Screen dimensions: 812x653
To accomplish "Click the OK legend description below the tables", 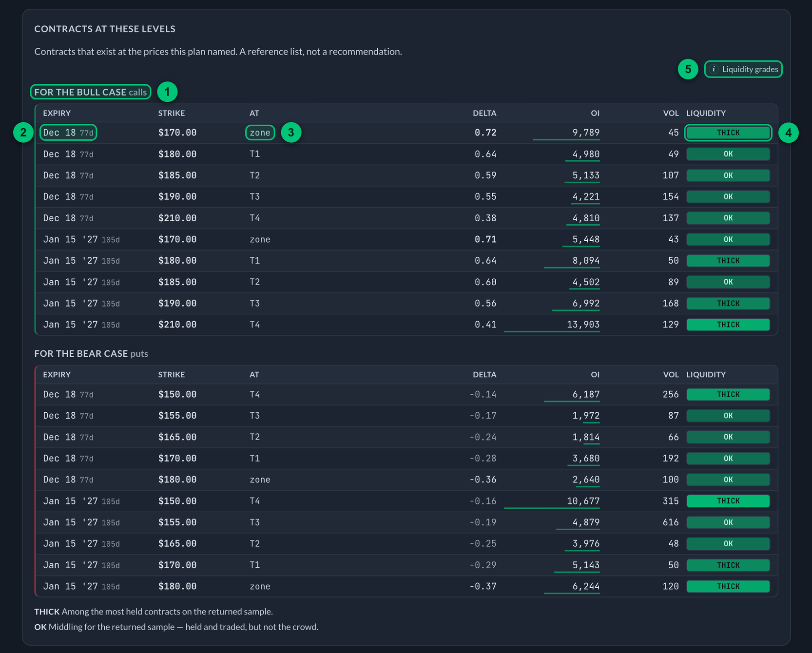I will 176,627.
